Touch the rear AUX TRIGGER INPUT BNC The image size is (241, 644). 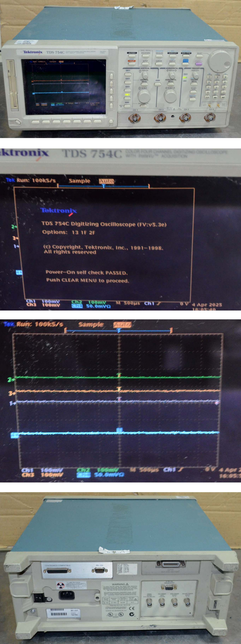pyautogui.click(x=162, y=603)
